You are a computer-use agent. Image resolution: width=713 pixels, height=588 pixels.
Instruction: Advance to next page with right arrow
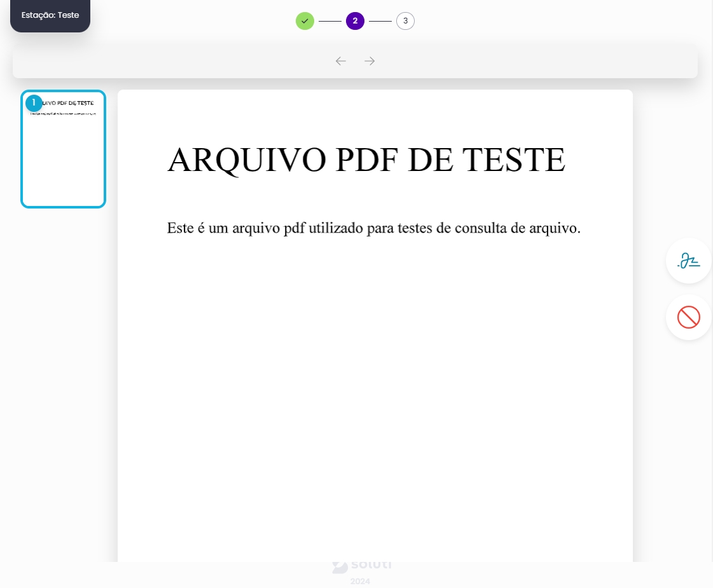pos(370,61)
